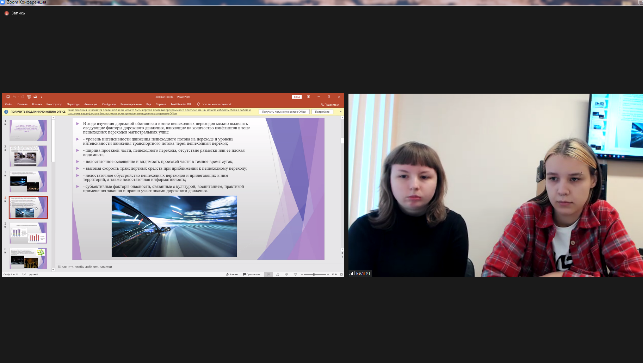This screenshot has width=643, height=363.
Task: Toggle Normal view button in status bar
Action: click(x=269, y=274)
